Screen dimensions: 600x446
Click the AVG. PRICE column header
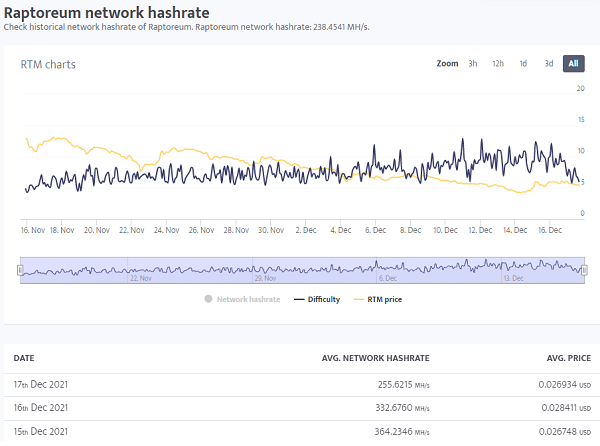tap(569, 358)
